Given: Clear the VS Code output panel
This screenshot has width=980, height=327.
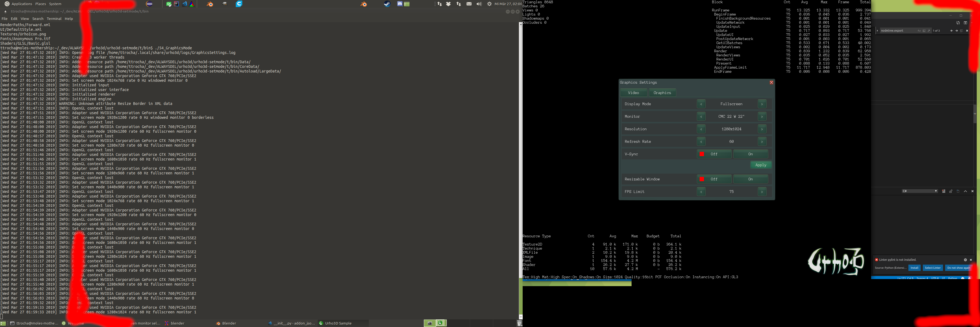Looking at the screenshot, I should click(944, 191).
